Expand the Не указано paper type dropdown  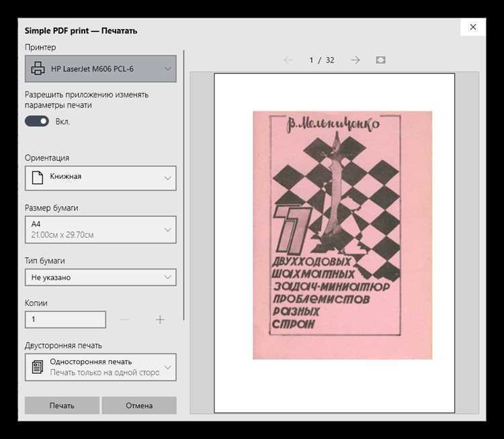point(101,277)
